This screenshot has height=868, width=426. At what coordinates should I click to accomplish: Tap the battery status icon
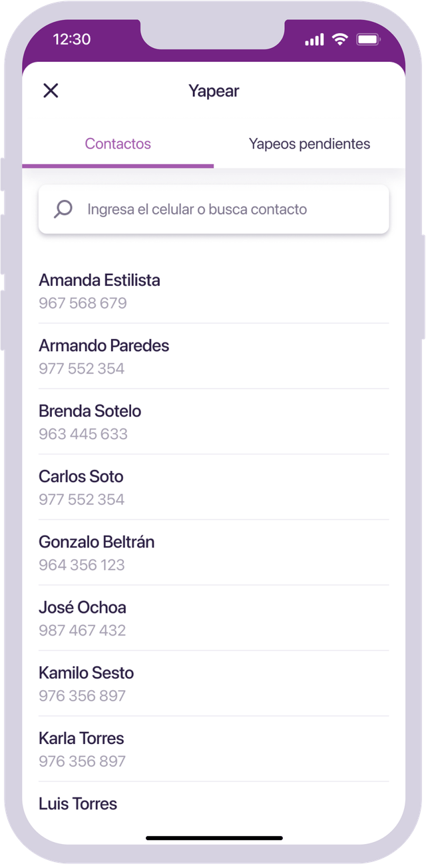click(368, 40)
